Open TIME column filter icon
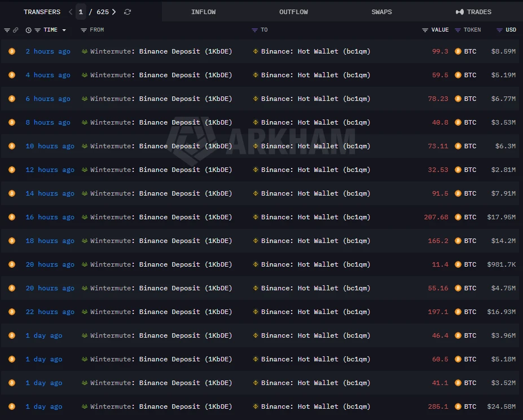The height and width of the screenshot is (420, 523). point(37,30)
